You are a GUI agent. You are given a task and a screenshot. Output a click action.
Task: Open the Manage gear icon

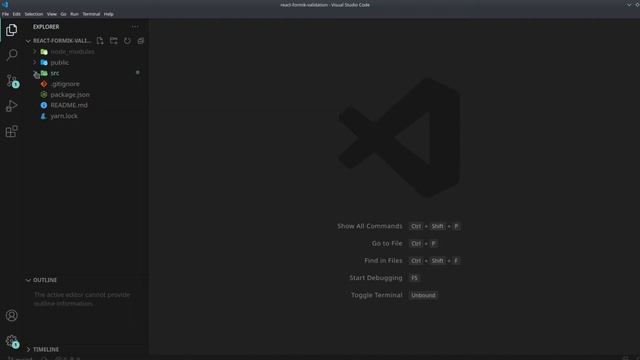pos(12,341)
